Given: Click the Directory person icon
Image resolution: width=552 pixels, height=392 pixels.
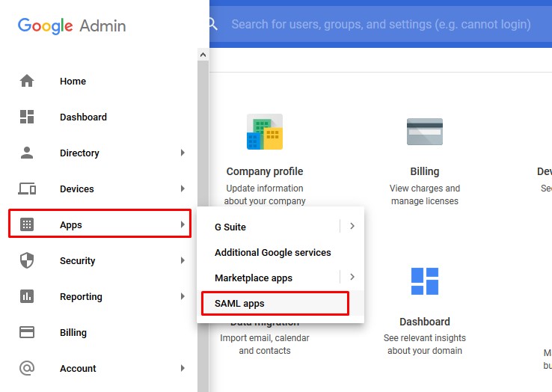Looking at the screenshot, I should click(x=27, y=153).
